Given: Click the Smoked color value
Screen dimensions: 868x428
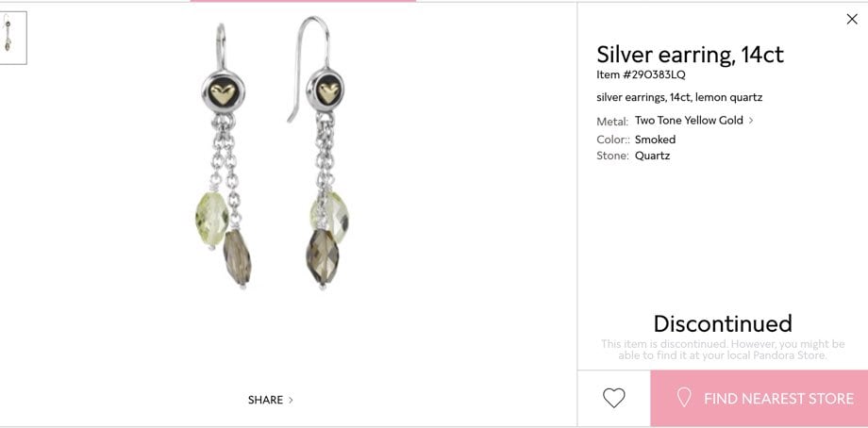Looking at the screenshot, I should pyautogui.click(x=655, y=140).
